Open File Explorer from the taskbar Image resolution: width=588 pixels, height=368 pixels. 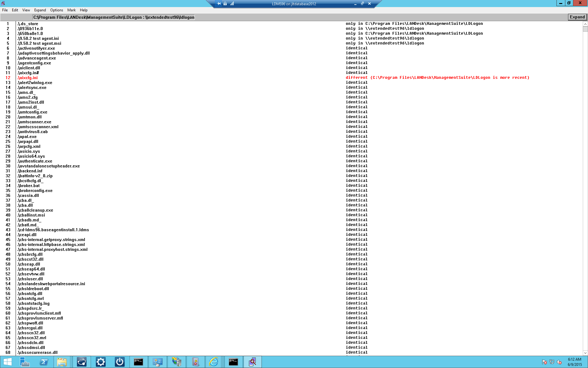click(x=62, y=362)
